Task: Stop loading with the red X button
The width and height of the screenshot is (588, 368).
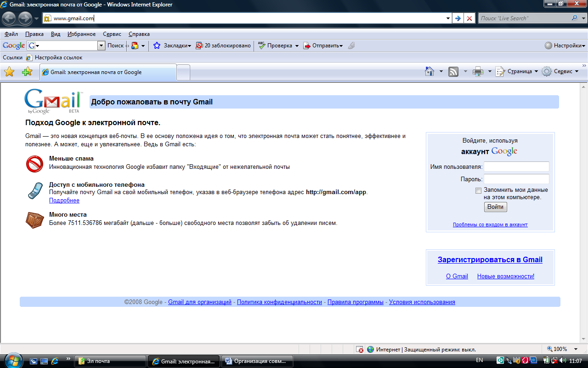Action: tap(469, 18)
